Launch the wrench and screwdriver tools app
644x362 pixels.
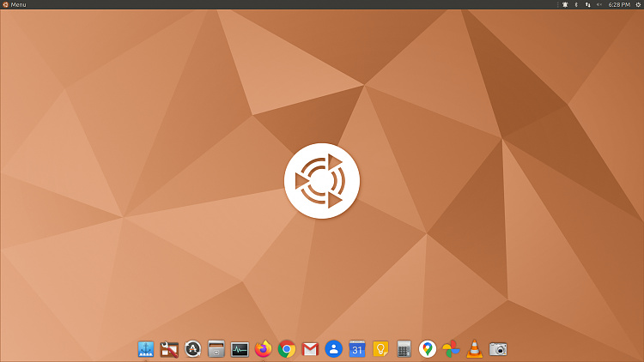[x=169, y=349]
